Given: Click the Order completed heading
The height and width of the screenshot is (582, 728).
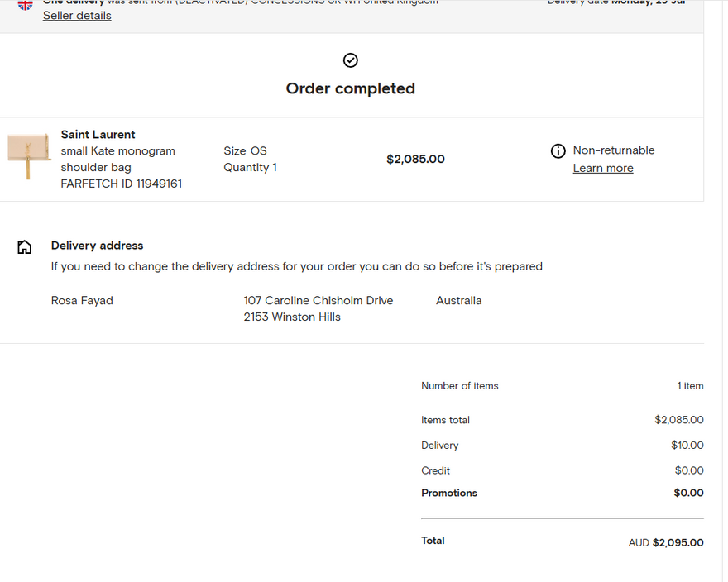Looking at the screenshot, I should (351, 88).
